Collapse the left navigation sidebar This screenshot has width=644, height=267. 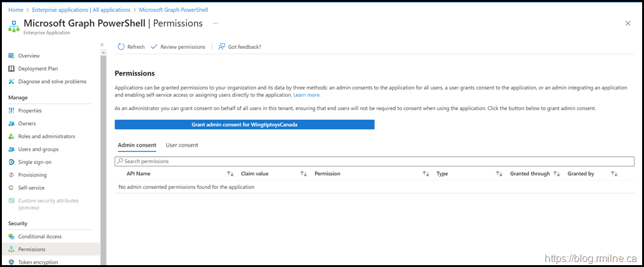102,44
